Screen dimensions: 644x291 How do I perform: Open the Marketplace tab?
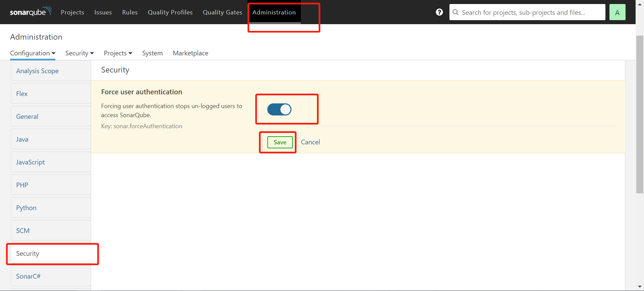tap(191, 53)
